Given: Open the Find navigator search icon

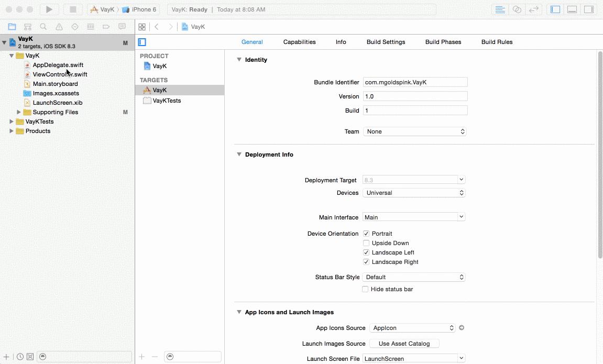Looking at the screenshot, I should (x=43, y=27).
